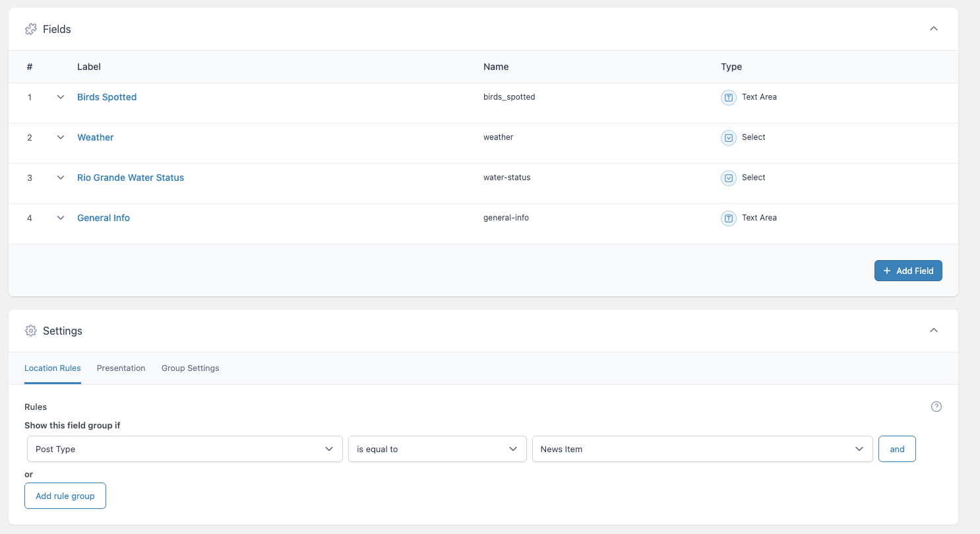
Task: Click the Add Field button
Action: (x=907, y=271)
